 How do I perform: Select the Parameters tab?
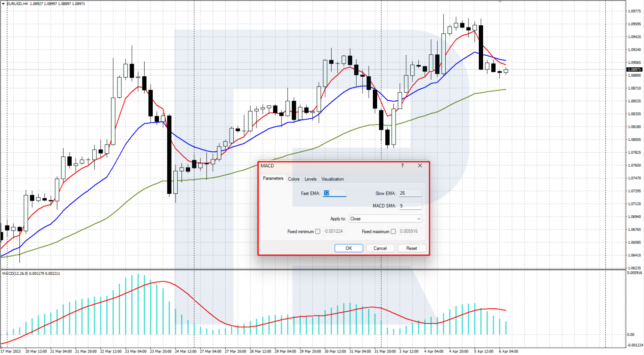[x=273, y=178]
